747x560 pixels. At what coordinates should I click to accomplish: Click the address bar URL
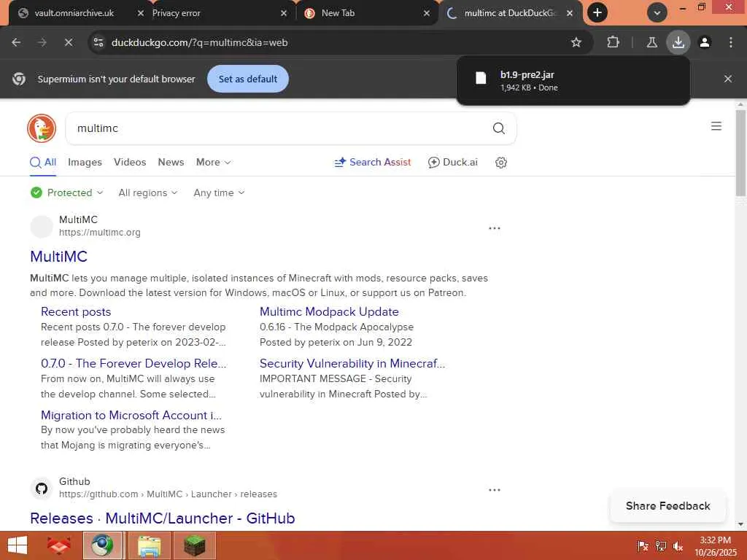pyautogui.click(x=200, y=42)
